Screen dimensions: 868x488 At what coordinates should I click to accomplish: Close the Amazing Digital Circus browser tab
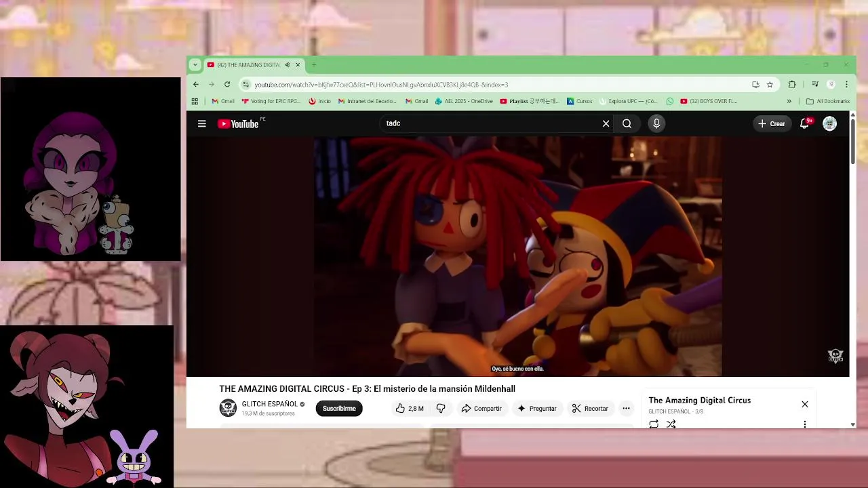(x=298, y=65)
